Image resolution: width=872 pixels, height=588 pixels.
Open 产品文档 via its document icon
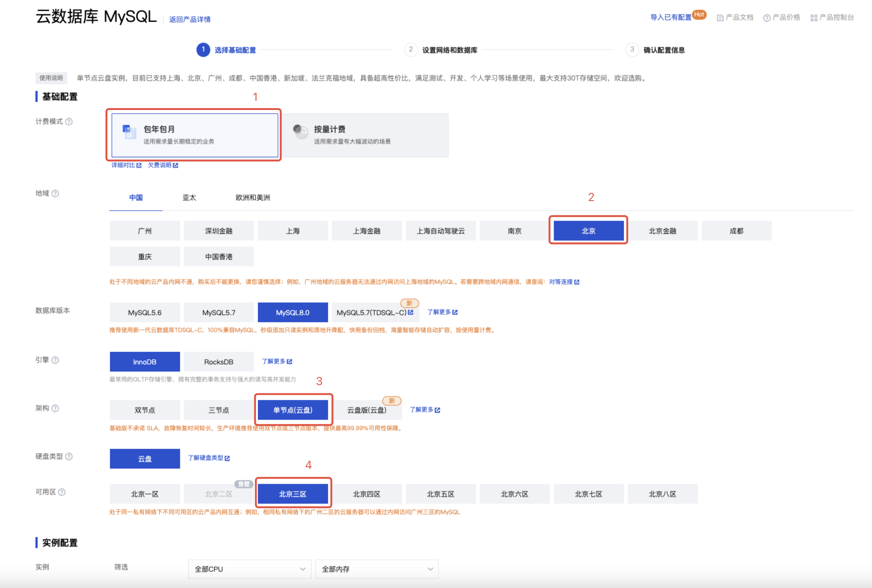tap(720, 18)
